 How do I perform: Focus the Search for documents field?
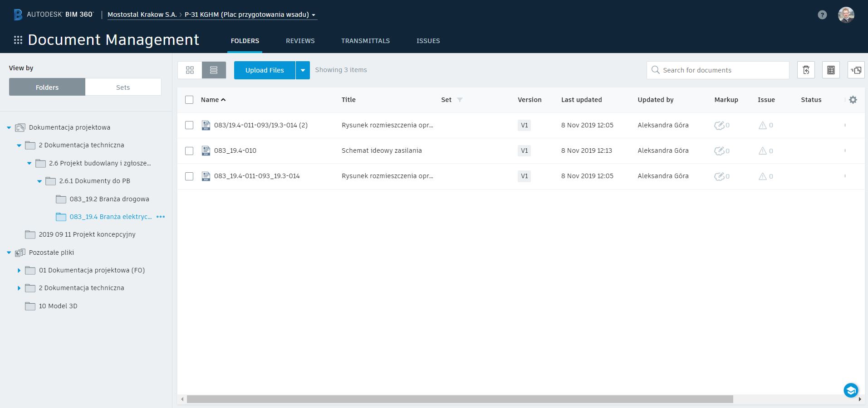(x=718, y=70)
